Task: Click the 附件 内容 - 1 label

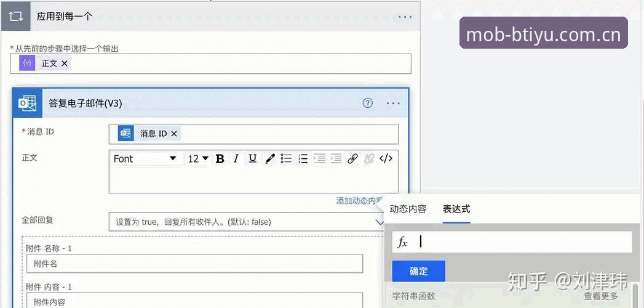Action: 49,286
